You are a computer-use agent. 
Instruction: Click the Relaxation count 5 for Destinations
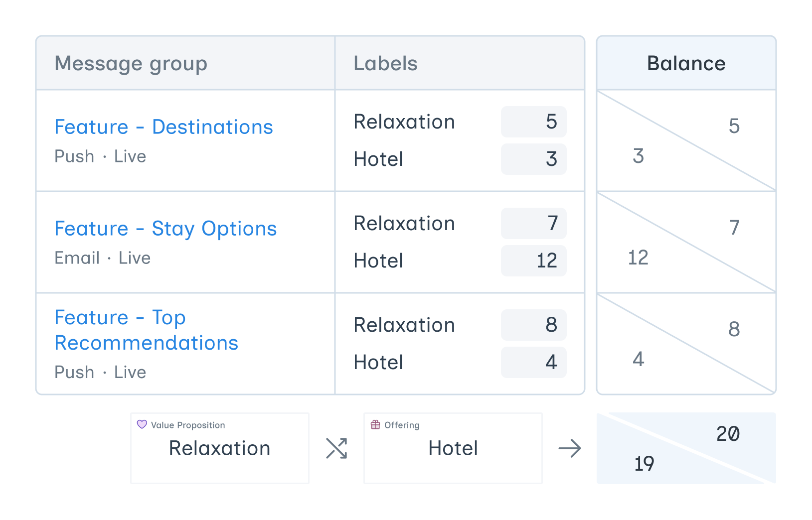click(534, 122)
